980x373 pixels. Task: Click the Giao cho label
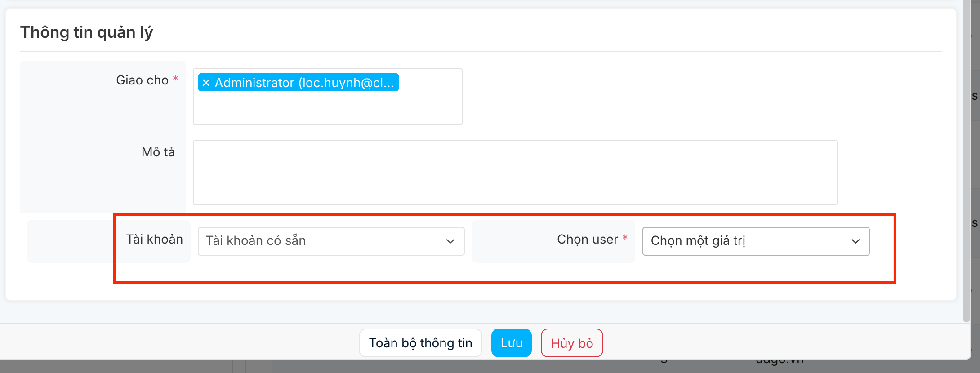coord(142,80)
